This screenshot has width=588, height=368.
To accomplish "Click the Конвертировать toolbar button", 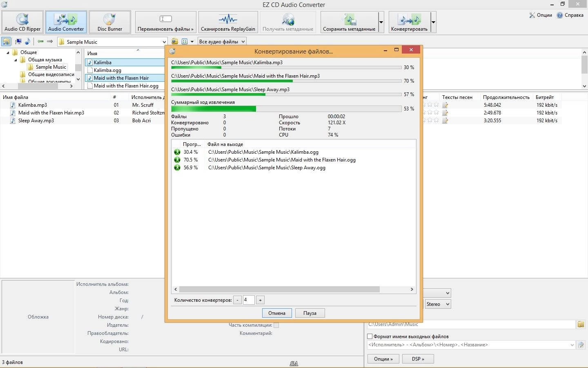I will pos(409,22).
